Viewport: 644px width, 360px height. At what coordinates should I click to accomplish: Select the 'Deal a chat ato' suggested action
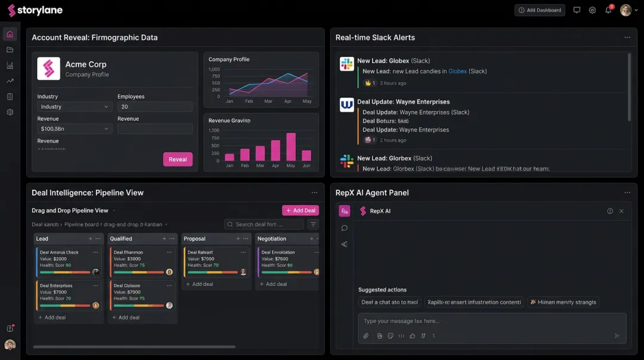[x=389, y=302]
